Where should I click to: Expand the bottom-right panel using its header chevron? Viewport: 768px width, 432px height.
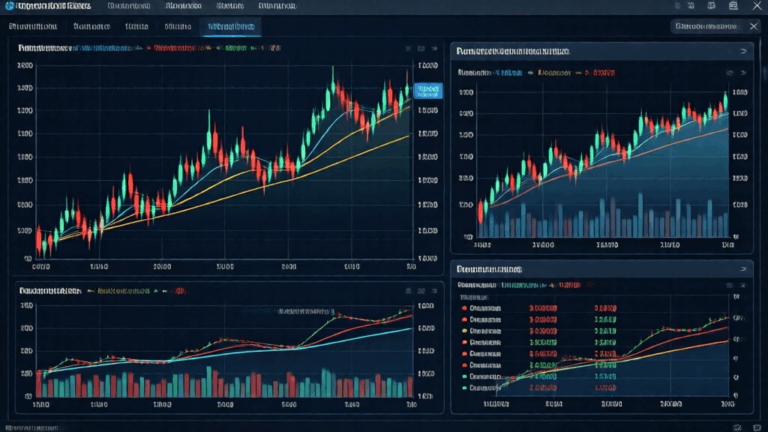[743, 269]
